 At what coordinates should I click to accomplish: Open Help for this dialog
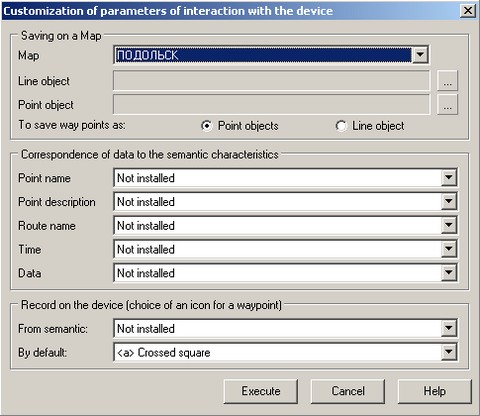435,391
